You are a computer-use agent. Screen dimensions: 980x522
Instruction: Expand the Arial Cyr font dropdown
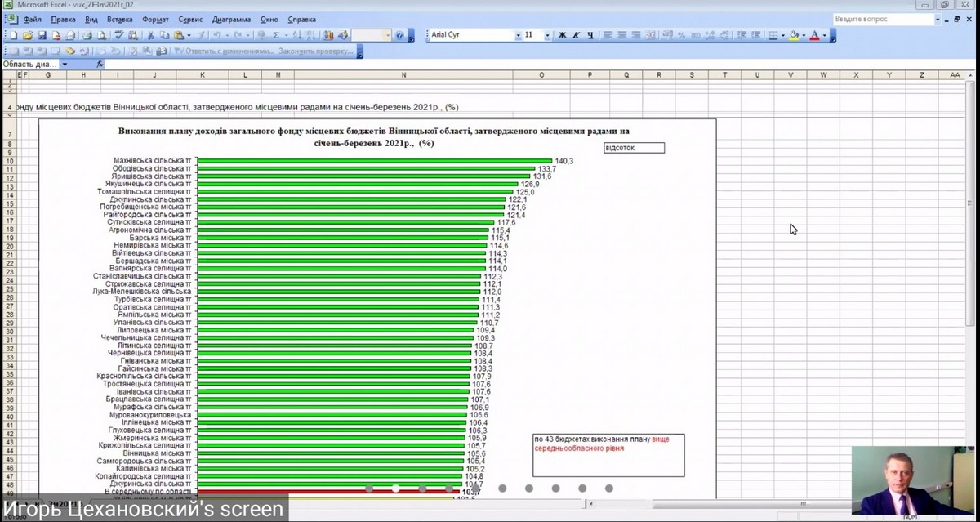(518, 35)
